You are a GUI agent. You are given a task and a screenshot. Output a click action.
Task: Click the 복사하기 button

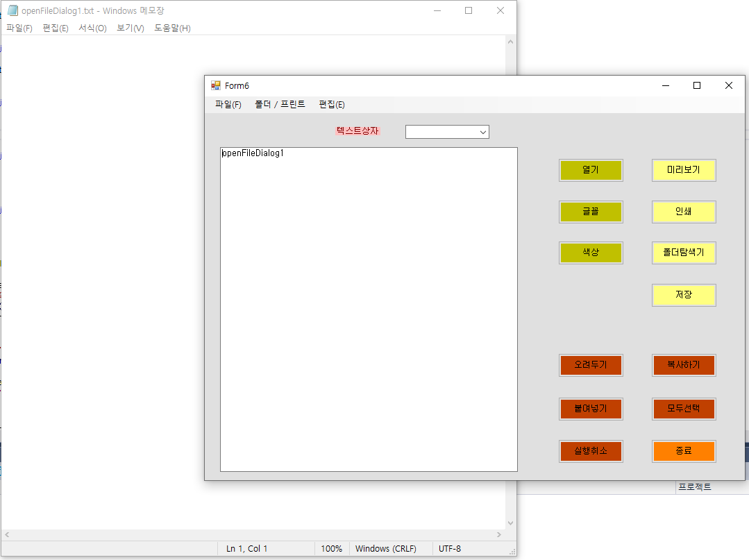click(x=684, y=365)
